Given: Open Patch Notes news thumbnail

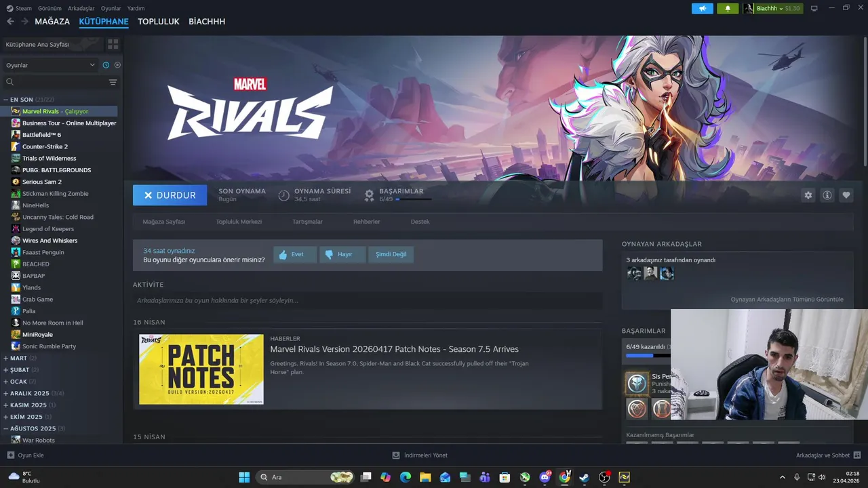Looking at the screenshot, I should 201,369.
